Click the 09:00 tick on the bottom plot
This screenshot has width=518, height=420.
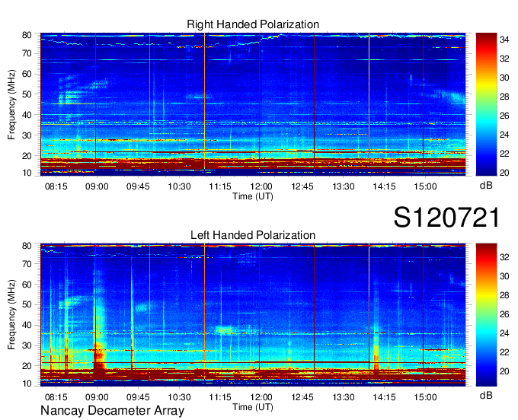click(97, 397)
